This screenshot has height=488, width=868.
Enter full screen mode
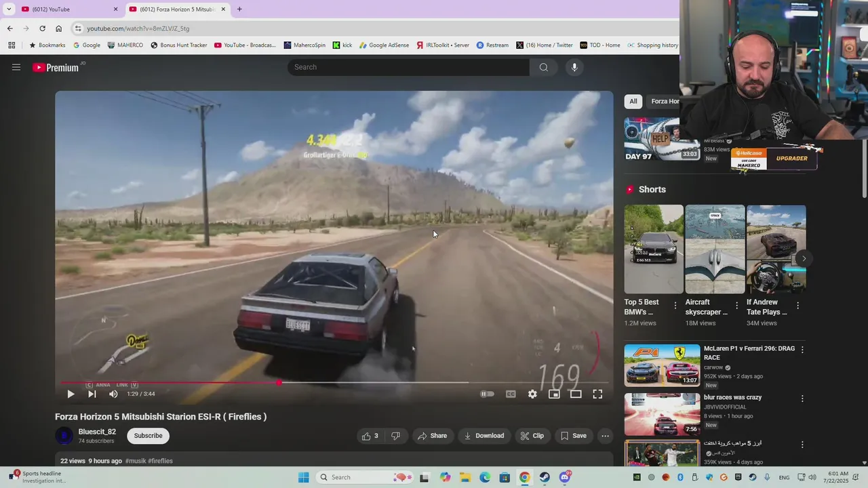pyautogui.click(x=597, y=394)
